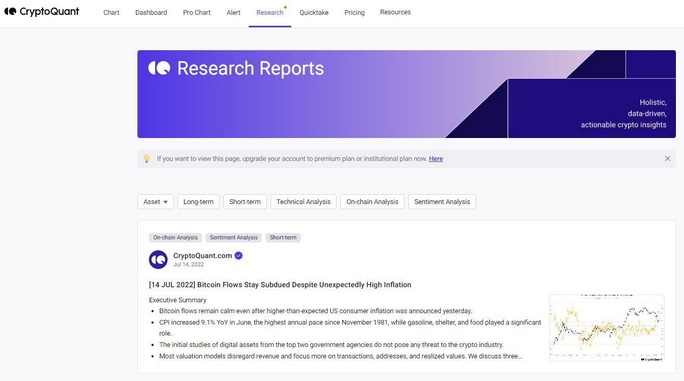Dismiss the upgrade notice with X
684x381 pixels.
[667, 158]
